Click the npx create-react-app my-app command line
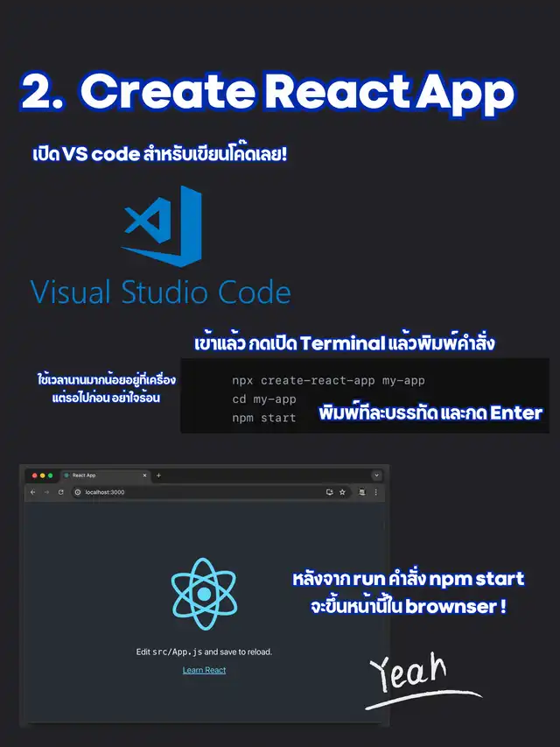Image resolution: width=560 pixels, height=747 pixels. (328, 381)
